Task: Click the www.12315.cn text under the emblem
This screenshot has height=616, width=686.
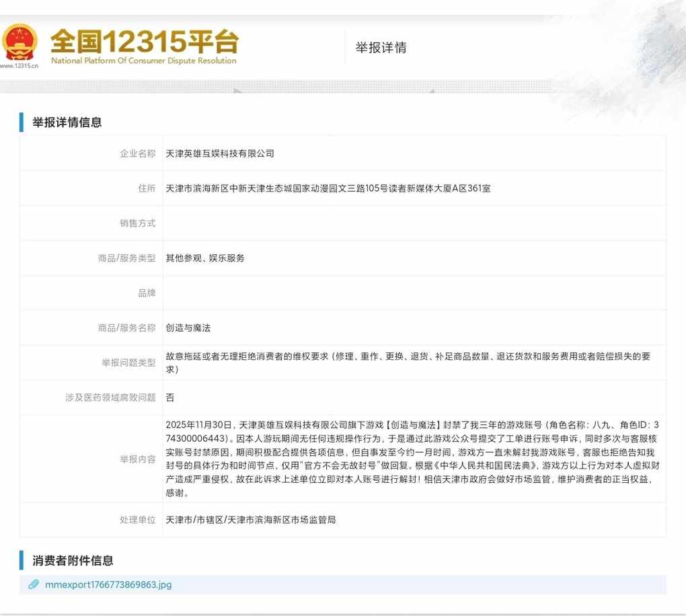Action: (20, 66)
